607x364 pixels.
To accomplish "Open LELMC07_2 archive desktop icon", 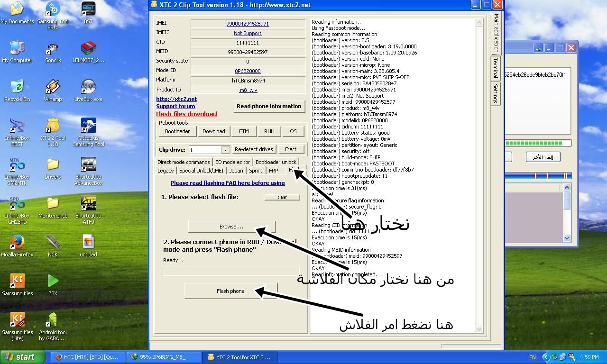I will point(89,52).
